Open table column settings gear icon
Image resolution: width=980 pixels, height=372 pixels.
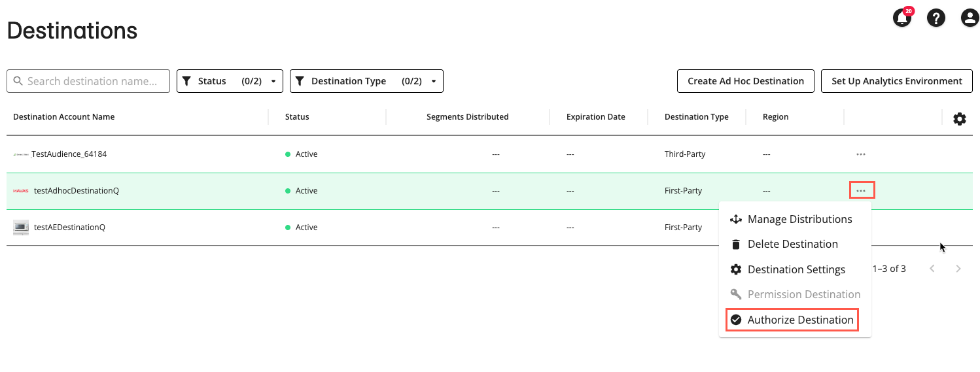click(x=960, y=119)
